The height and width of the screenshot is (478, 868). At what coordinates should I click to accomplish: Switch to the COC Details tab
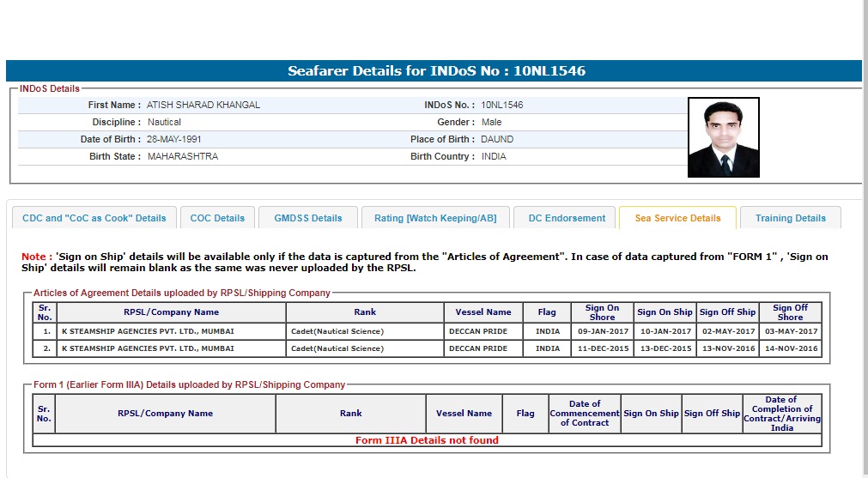click(x=217, y=218)
